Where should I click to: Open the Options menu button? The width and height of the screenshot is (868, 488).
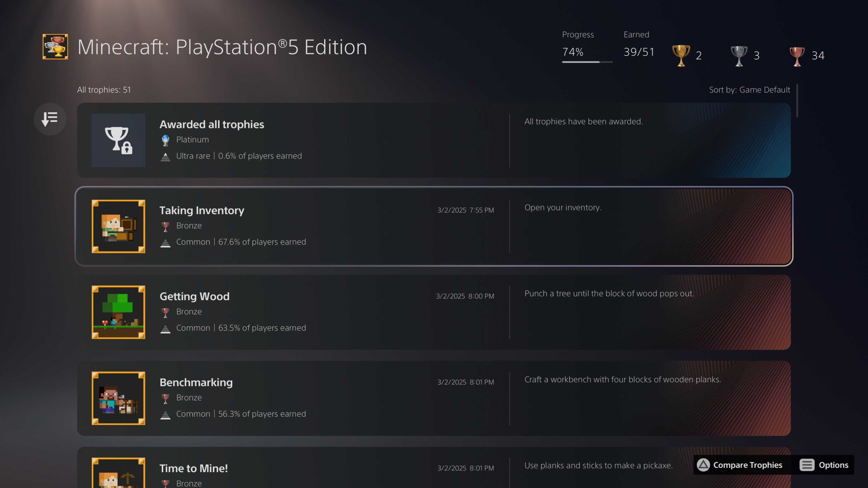(x=824, y=465)
